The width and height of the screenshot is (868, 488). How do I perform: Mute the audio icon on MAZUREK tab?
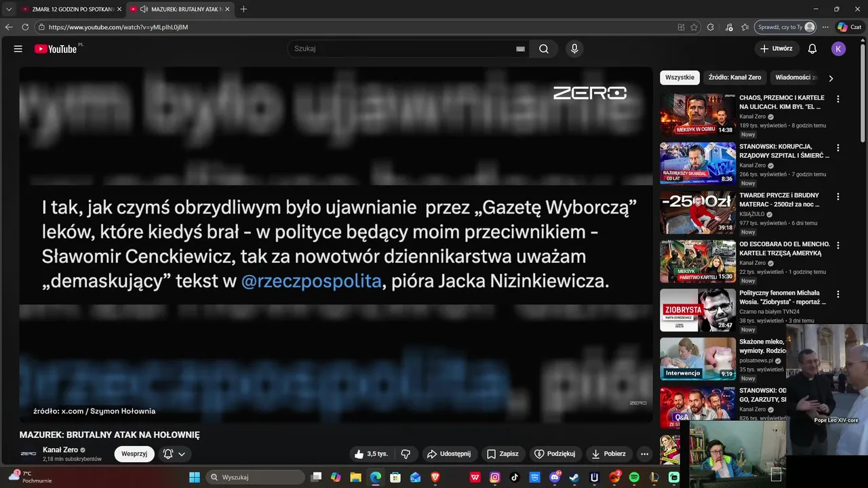point(144,9)
